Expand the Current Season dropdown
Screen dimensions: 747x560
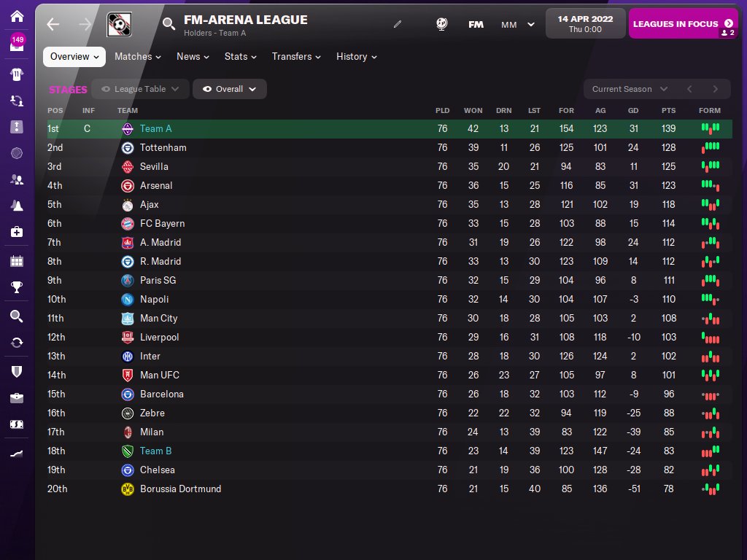pyautogui.click(x=630, y=89)
